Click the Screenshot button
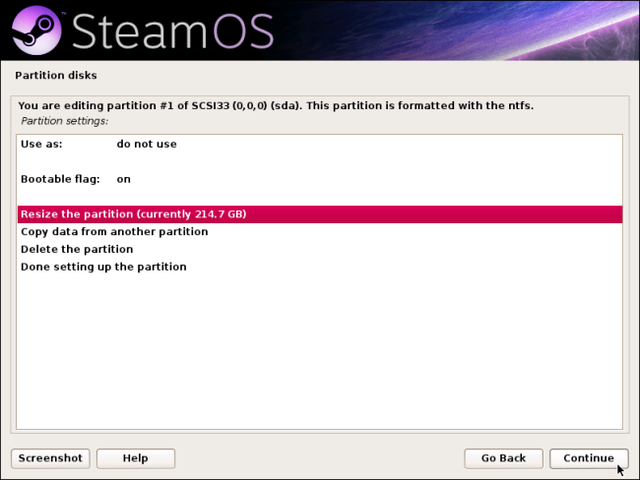This screenshot has height=480, width=640. click(x=51, y=458)
